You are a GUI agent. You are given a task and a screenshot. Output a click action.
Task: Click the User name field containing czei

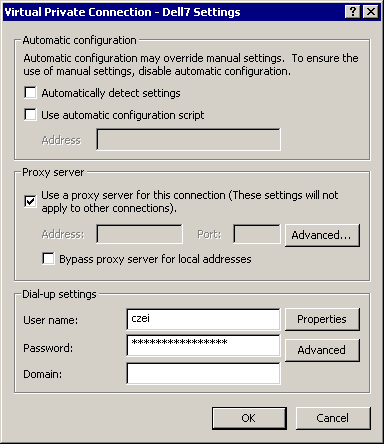[x=203, y=319]
